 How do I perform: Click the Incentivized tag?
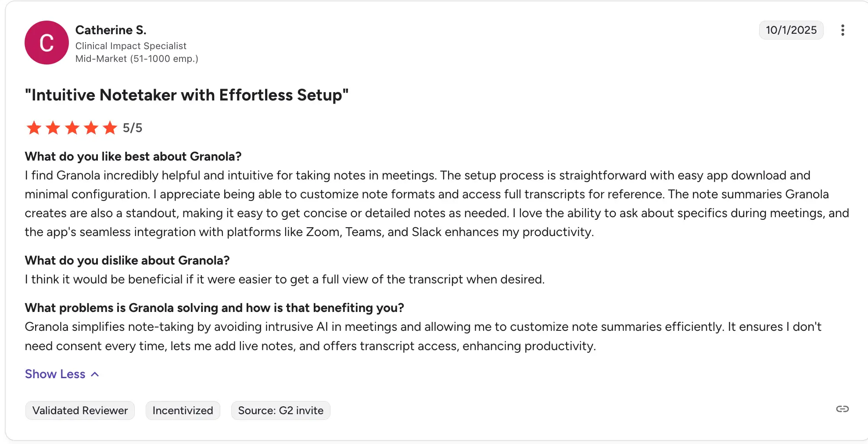pyautogui.click(x=183, y=410)
